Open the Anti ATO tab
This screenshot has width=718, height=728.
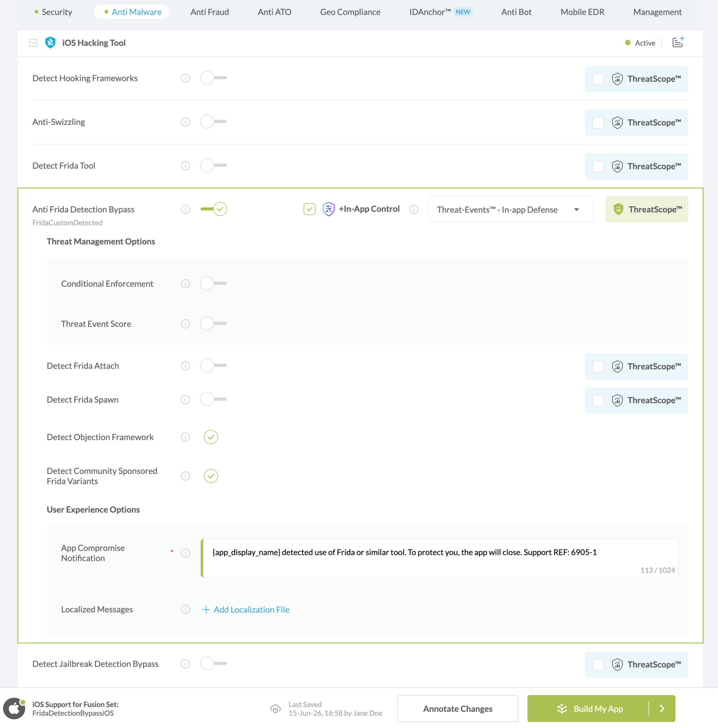click(x=275, y=12)
